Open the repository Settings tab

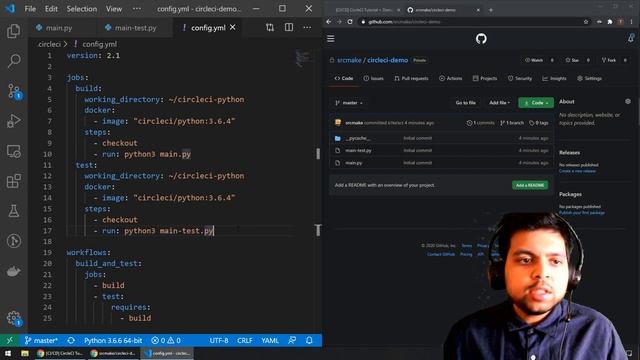click(589, 78)
